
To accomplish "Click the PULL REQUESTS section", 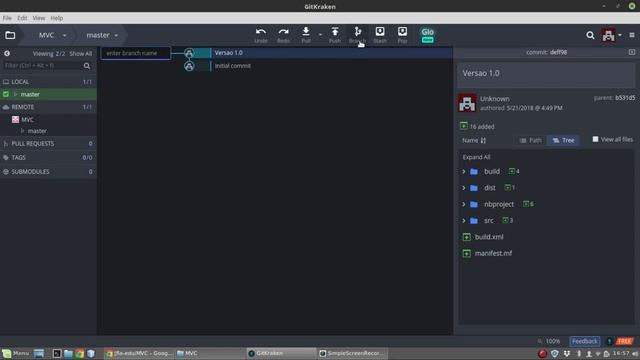I will (48, 144).
